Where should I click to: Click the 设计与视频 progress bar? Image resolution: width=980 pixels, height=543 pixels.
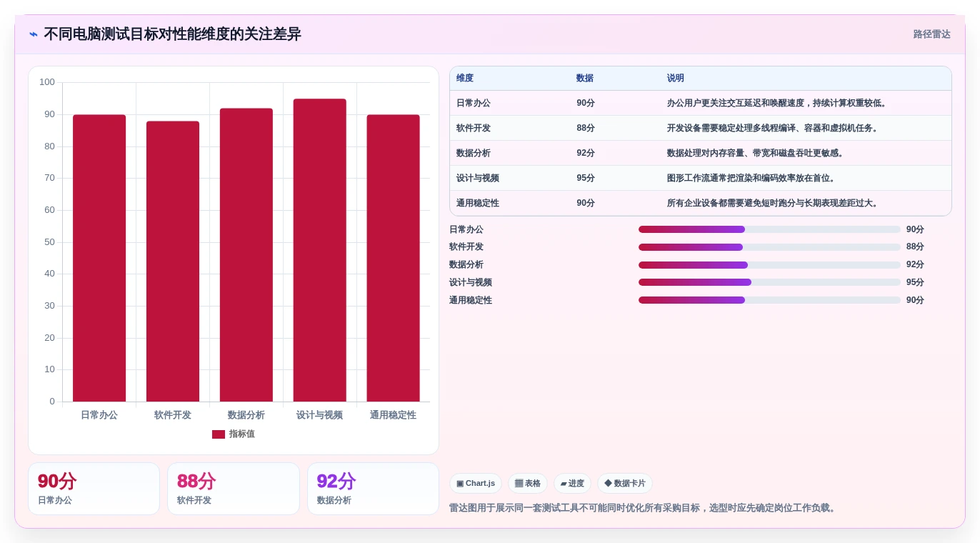click(x=769, y=282)
